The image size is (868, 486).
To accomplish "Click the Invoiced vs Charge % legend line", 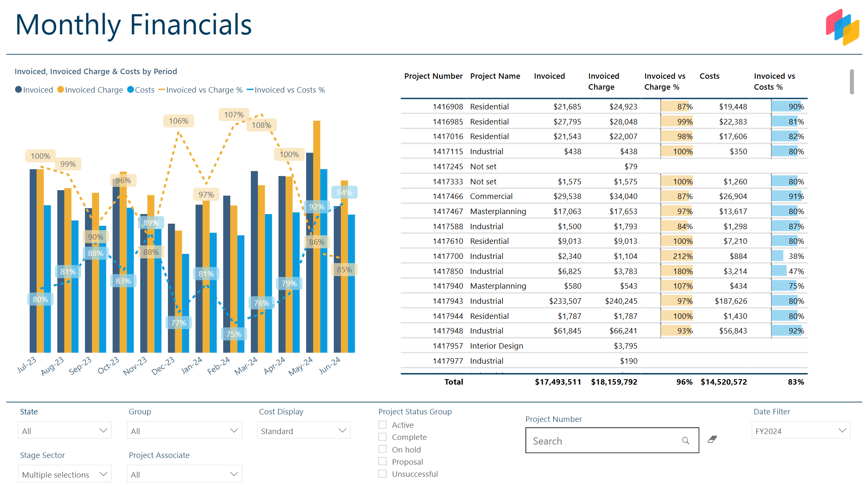I will pyautogui.click(x=162, y=90).
